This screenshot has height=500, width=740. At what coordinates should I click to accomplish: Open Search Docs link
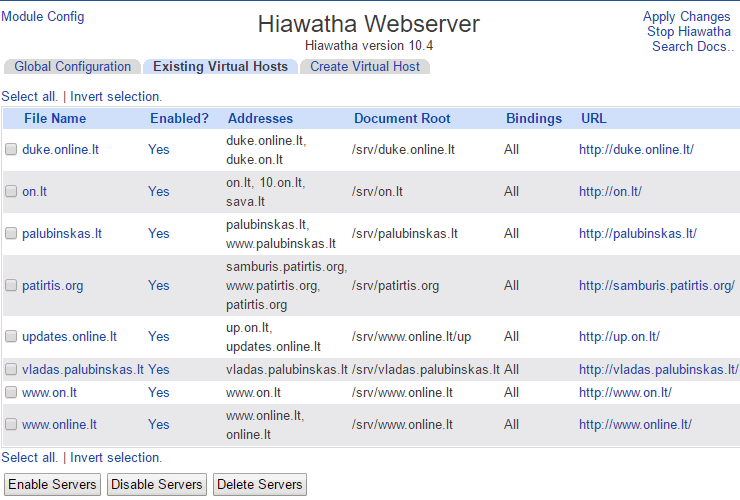pos(693,47)
